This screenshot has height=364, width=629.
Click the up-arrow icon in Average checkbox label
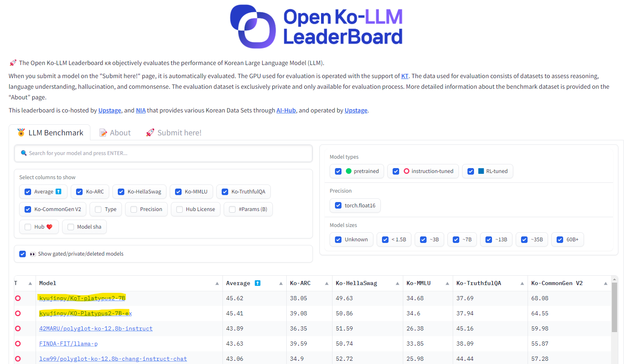tap(58, 191)
